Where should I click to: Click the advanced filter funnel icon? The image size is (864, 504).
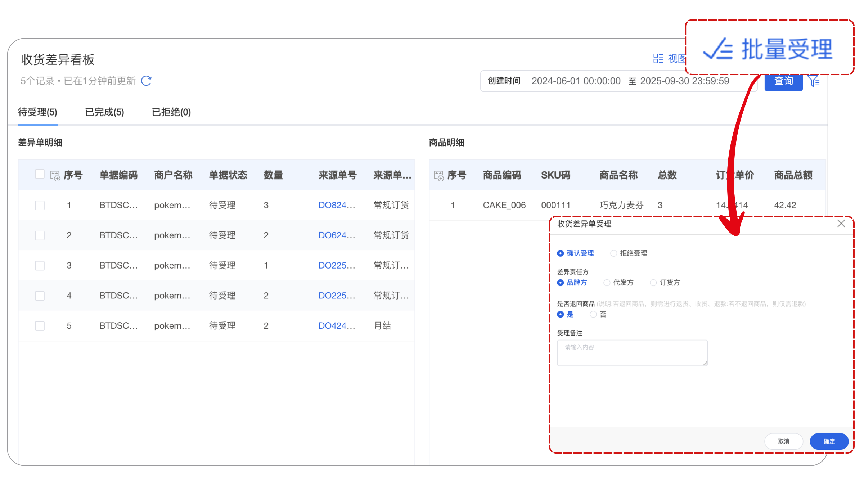tap(814, 81)
